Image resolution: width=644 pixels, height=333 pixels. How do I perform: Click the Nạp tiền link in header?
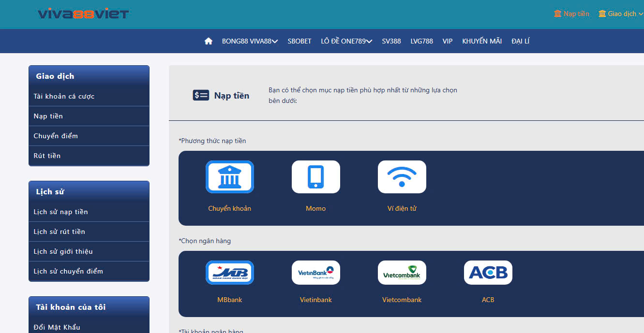click(x=572, y=14)
